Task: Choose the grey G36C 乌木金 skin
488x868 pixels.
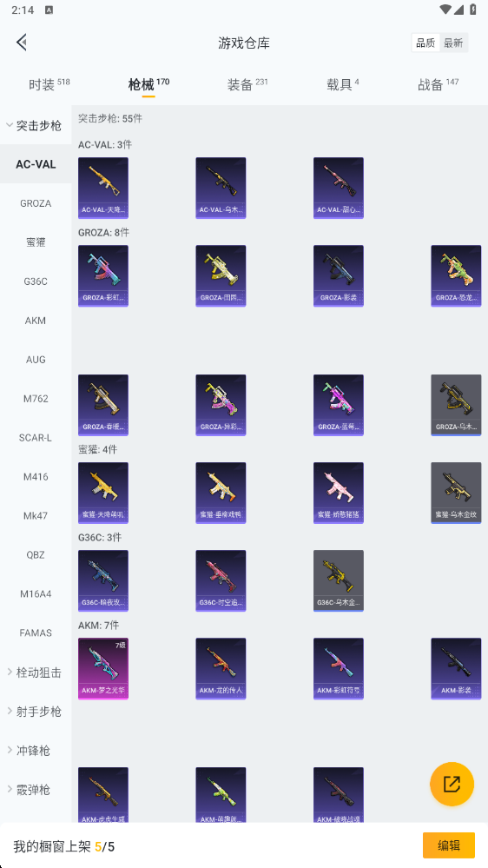Action: tap(338, 580)
